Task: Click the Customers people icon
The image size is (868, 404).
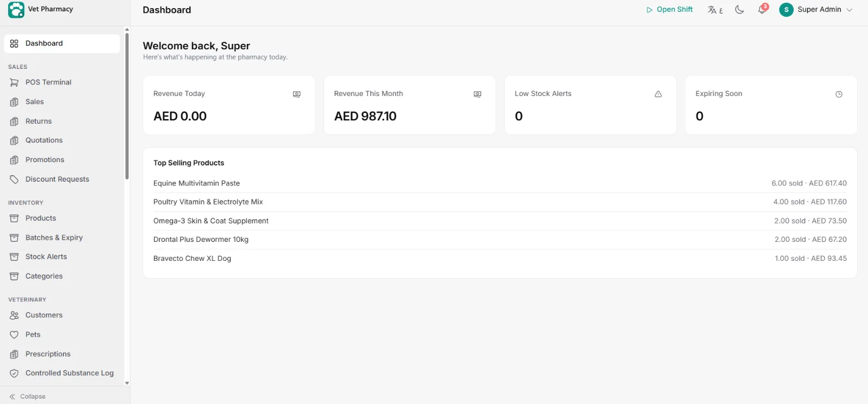Action: [14, 316]
